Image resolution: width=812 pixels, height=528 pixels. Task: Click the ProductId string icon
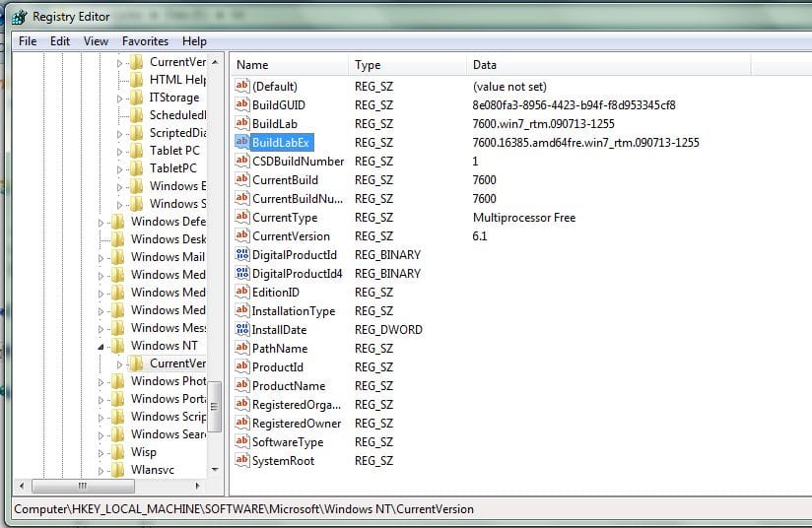tap(241, 366)
